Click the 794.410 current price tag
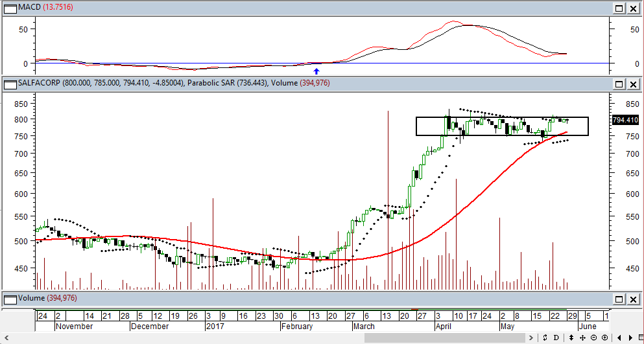The width and height of the screenshot is (644, 344). 626,120
